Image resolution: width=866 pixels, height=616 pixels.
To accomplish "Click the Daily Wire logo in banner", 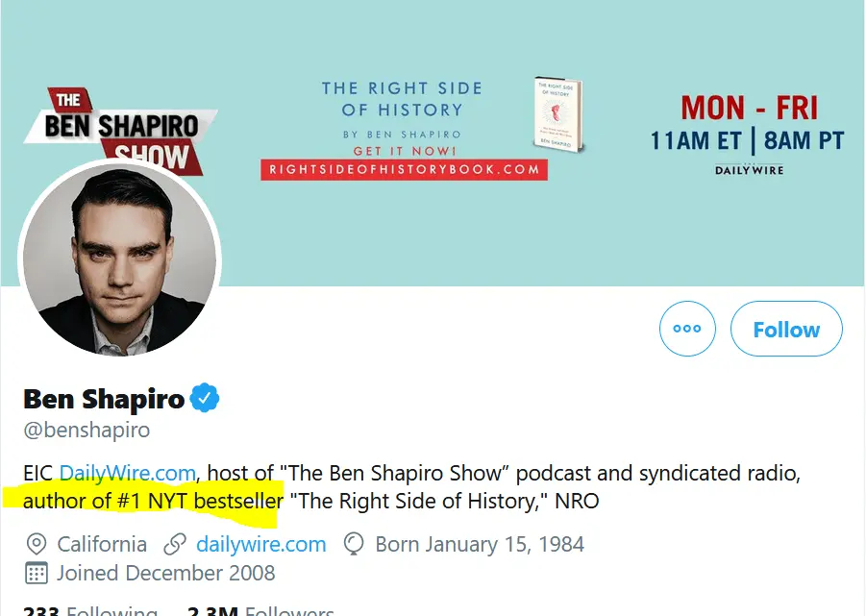I will tap(749, 170).
